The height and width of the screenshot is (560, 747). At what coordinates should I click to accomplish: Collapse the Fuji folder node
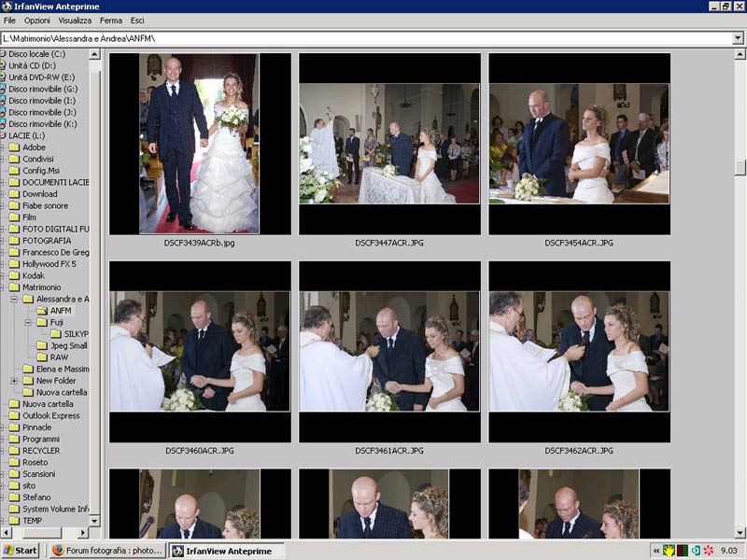click(28, 322)
